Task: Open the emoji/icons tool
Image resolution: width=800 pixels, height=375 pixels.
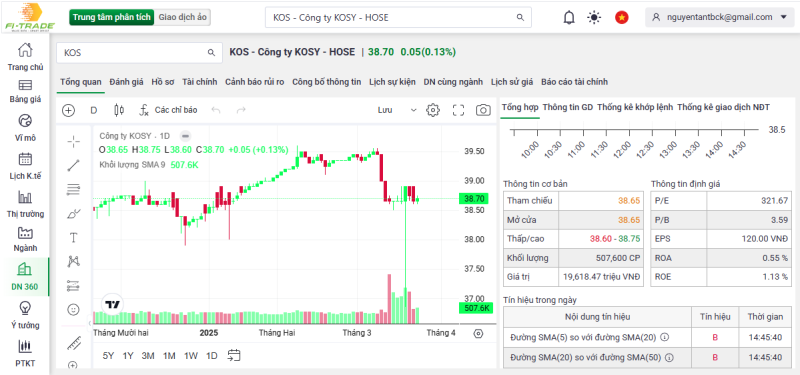Action: (74, 310)
